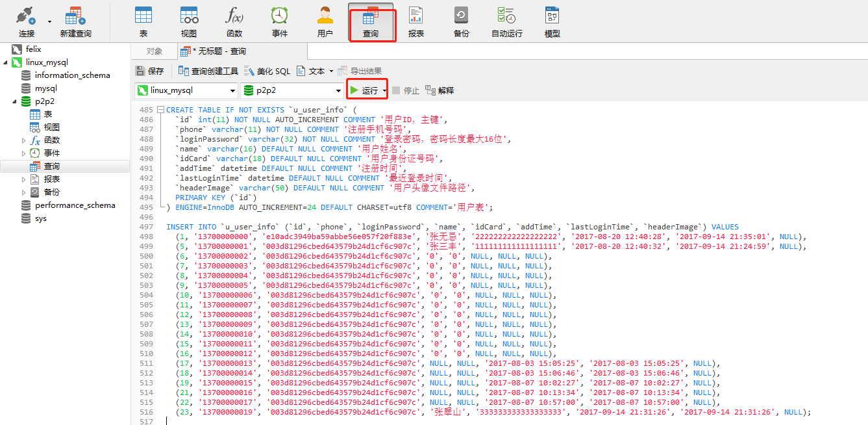Click the 函数 (Function) toolbar icon

point(234,21)
